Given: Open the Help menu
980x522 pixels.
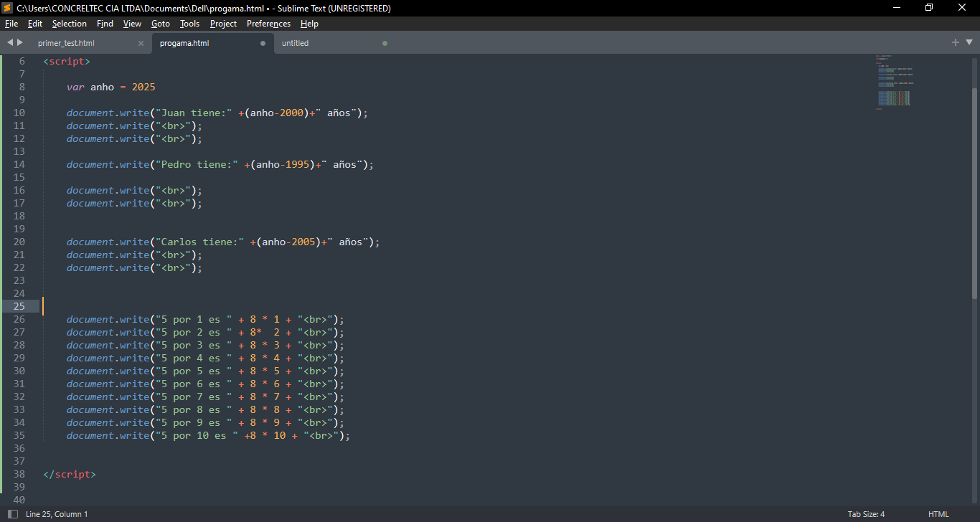Looking at the screenshot, I should coord(309,24).
